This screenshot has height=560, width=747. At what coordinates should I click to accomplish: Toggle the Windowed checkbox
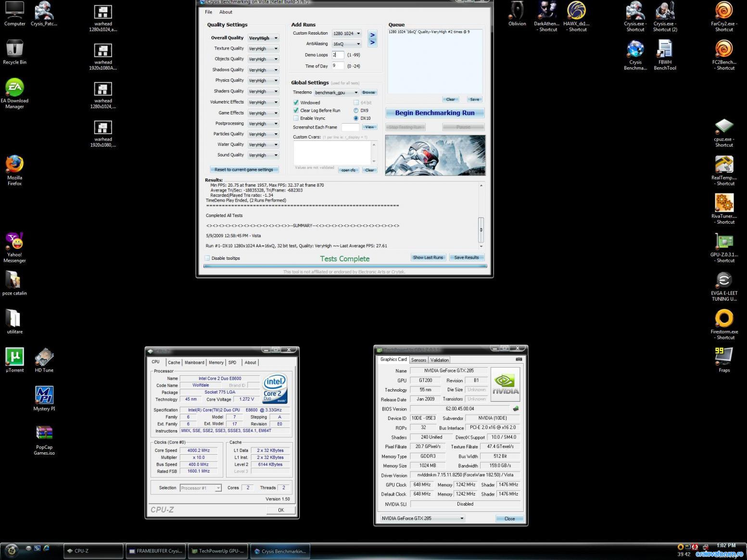[x=296, y=102]
